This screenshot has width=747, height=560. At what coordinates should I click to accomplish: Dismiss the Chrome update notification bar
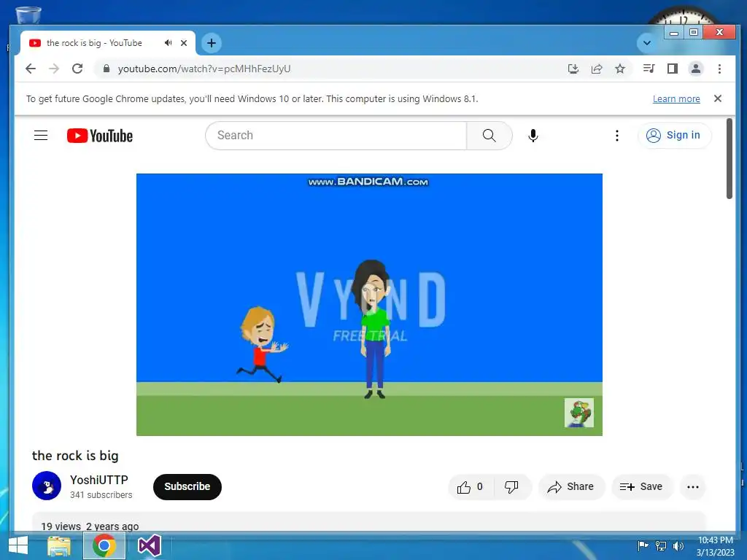(x=718, y=98)
